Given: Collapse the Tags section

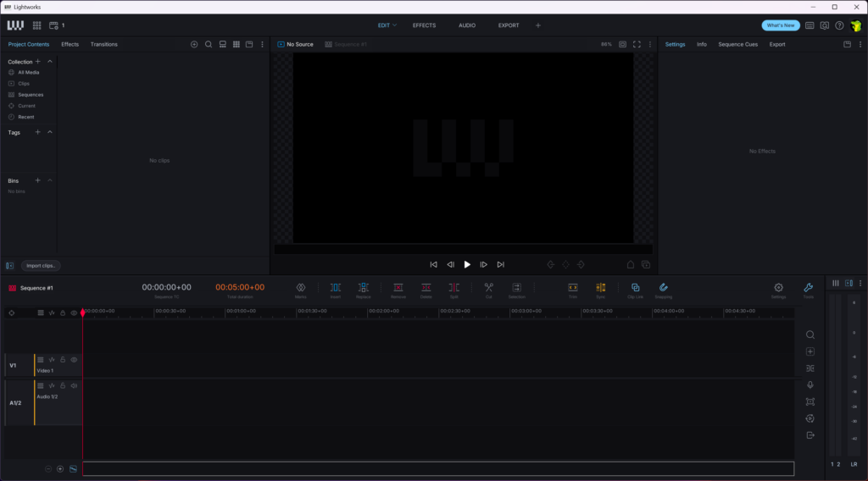Looking at the screenshot, I should (x=50, y=132).
